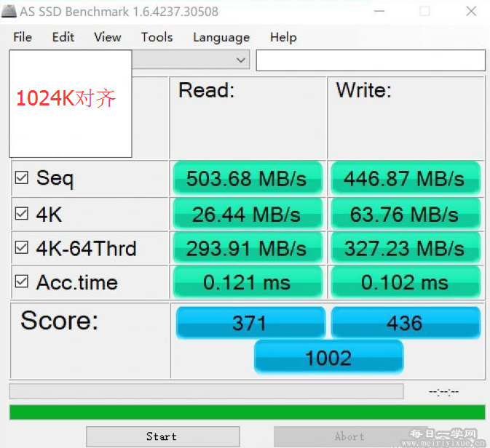490x448 pixels.
Task: Uncheck the 4K test checkbox
Action: pos(22,214)
